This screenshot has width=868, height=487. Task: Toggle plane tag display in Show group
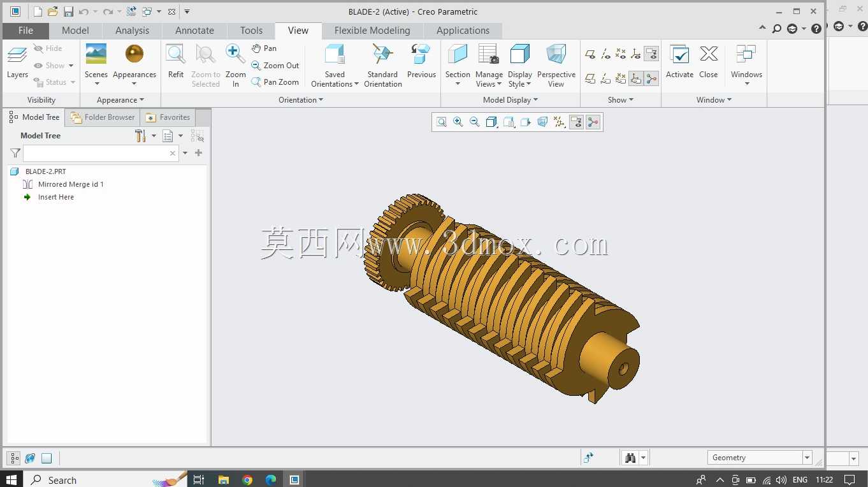pos(591,78)
